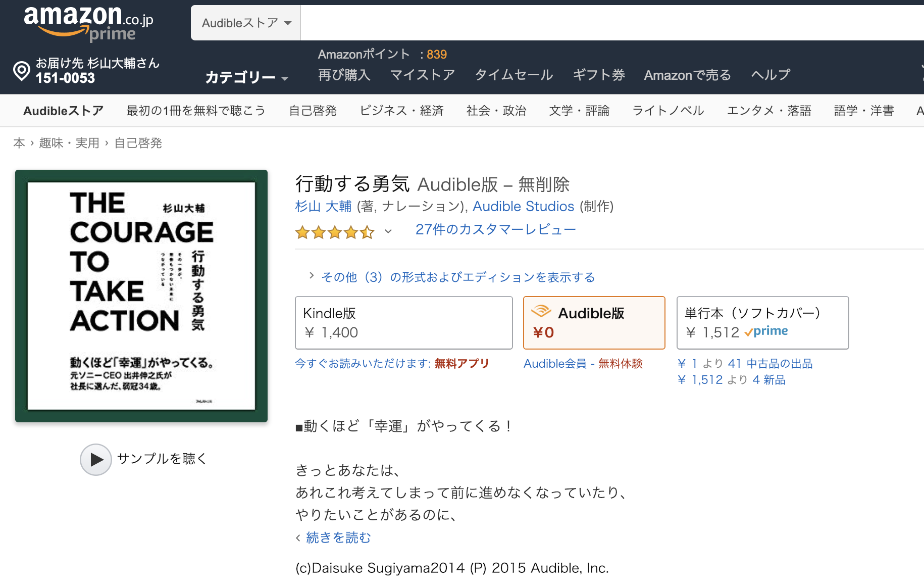Click inside the search input field

tap(612, 23)
